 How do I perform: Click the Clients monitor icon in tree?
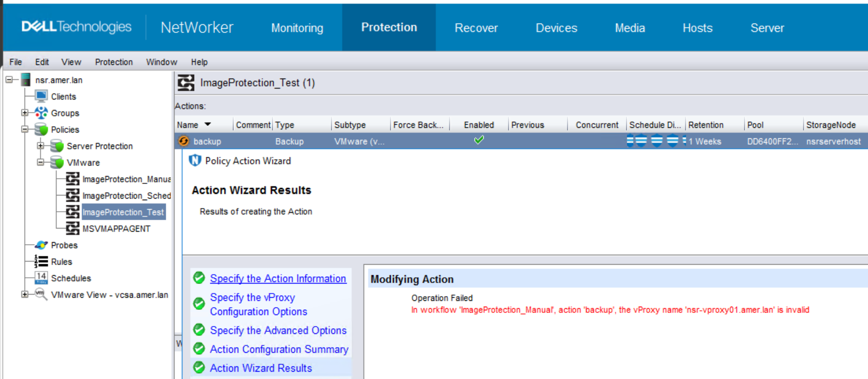(41, 96)
